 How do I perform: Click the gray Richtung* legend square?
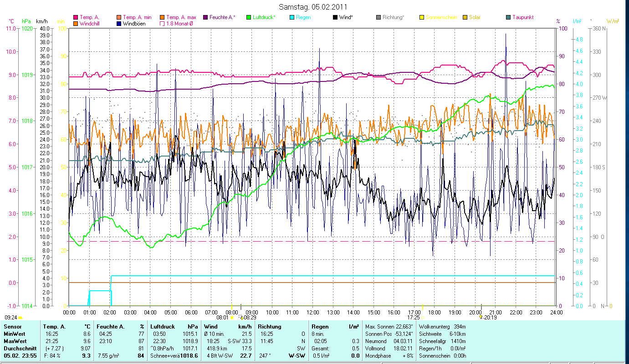378,17
